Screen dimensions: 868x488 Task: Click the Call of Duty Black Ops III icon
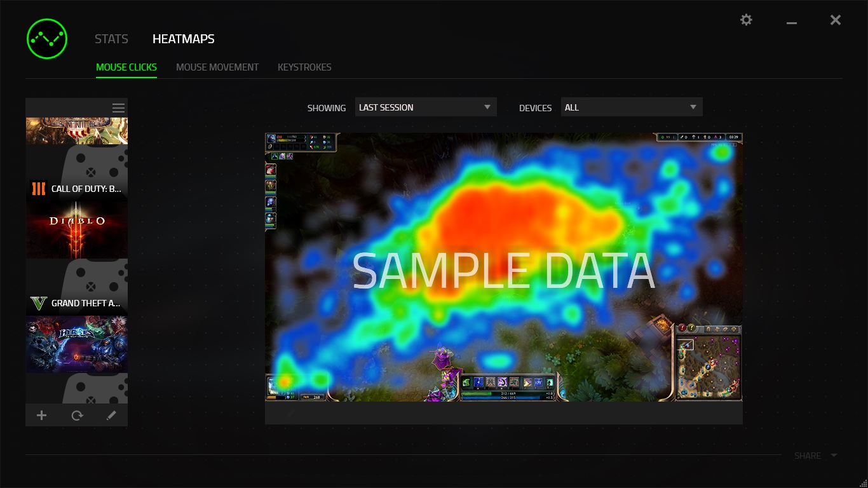pos(39,189)
